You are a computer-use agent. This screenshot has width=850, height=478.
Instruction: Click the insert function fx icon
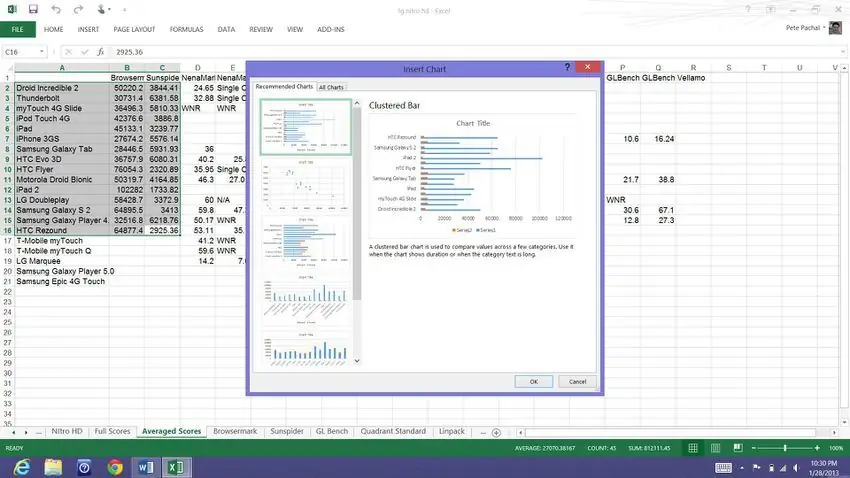[x=100, y=52]
